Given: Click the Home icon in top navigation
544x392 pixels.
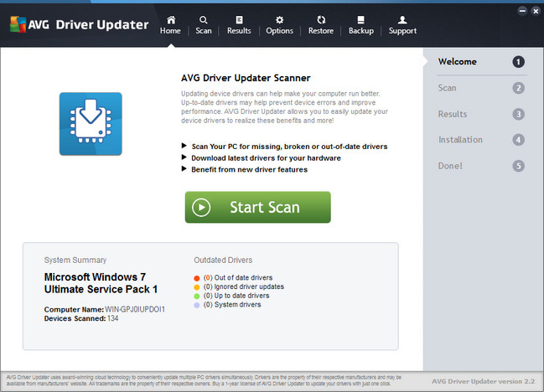Looking at the screenshot, I should coord(171,19).
